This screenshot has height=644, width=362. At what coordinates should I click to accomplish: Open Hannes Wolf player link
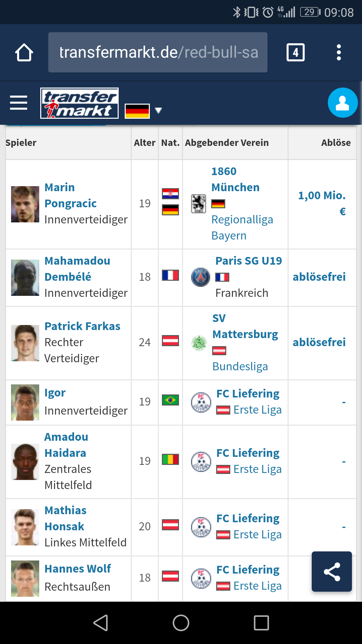tap(78, 569)
